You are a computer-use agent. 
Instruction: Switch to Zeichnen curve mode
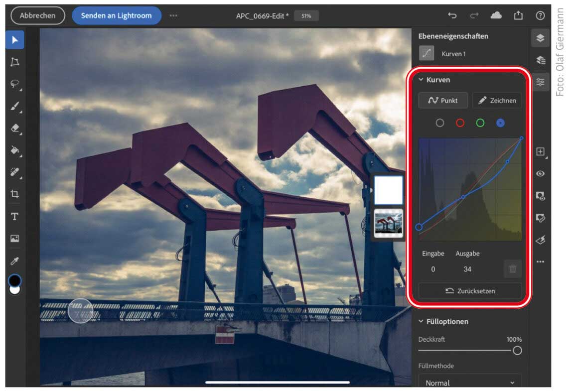[x=497, y=101]
